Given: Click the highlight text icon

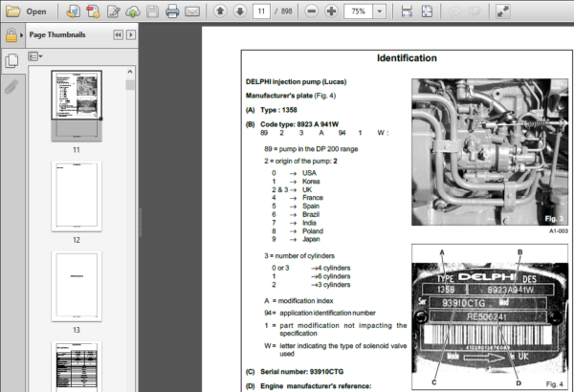Looking at the screenshot, I should coord(475,11).
